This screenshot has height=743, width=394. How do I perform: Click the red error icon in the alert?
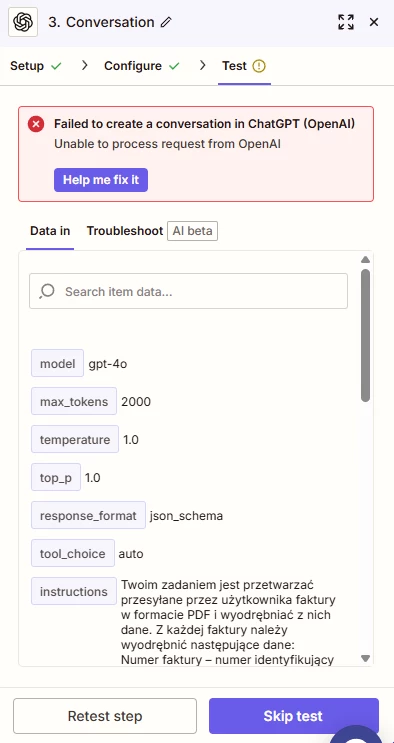tap(36, 125)
